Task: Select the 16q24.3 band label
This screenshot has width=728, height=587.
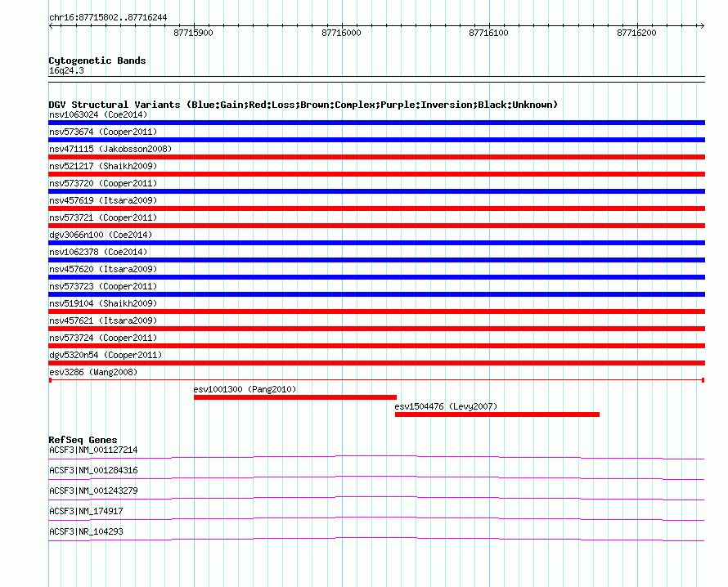Action: click(x=66, y=71)
